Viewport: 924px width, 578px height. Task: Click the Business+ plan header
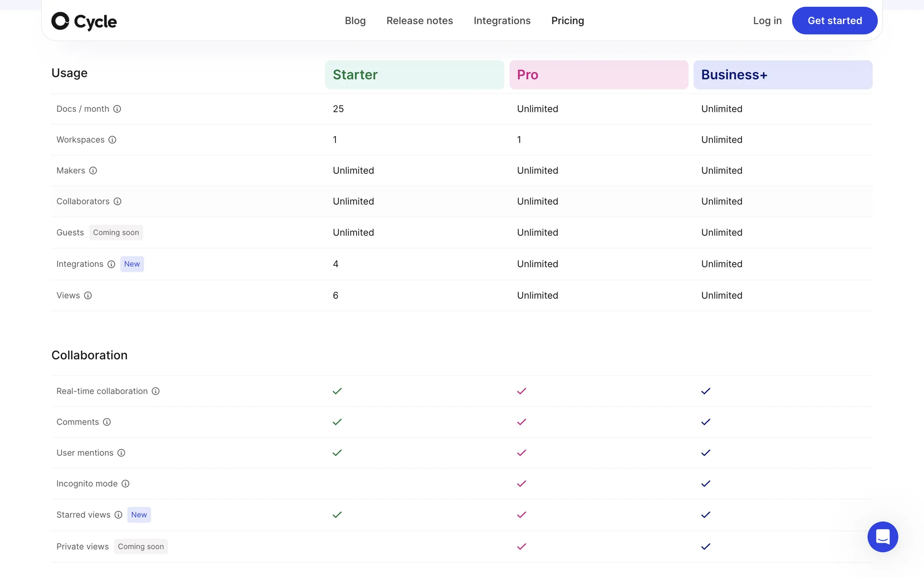point(783,75)
